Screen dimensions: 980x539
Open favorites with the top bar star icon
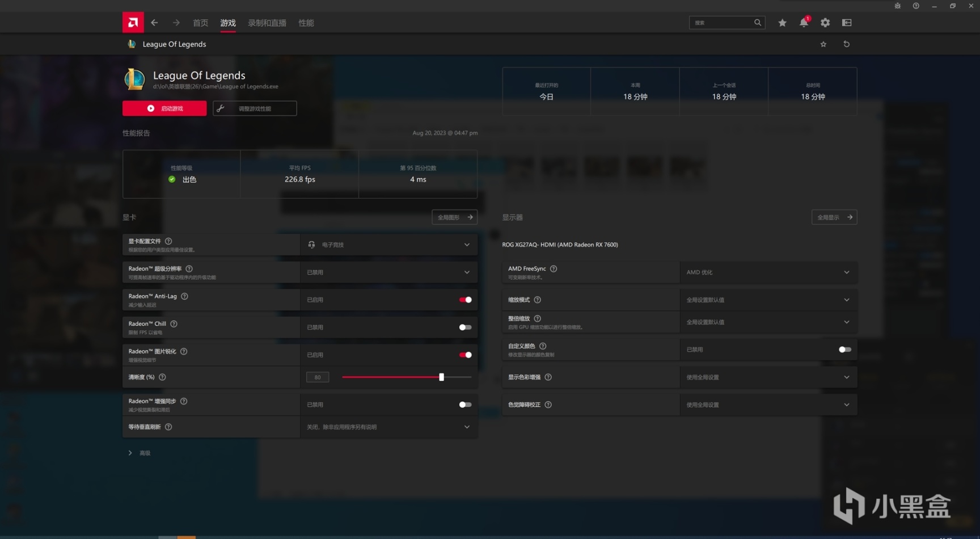coord(782,23)
